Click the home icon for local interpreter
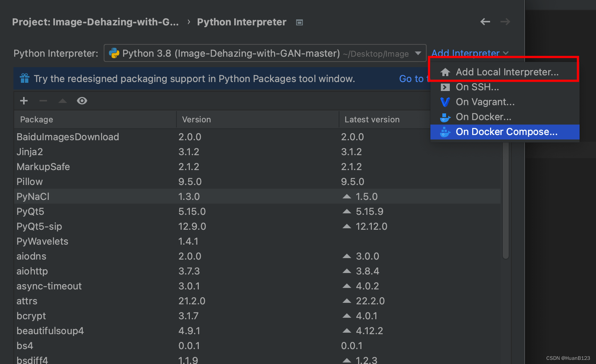Viewport: 596px width, 364px height. [x=445, y=72]
